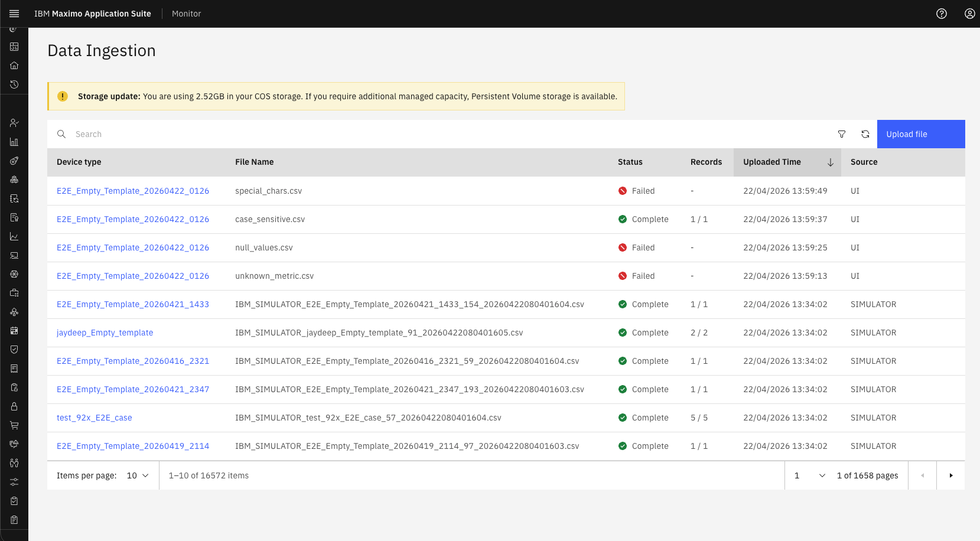Open the test_92x_E2E_case device type link
The width and height of the screenshot is (980, 541).
[95, 418]
